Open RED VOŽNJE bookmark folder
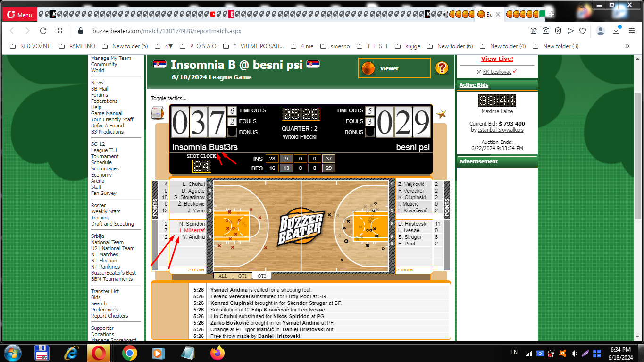 32,46
